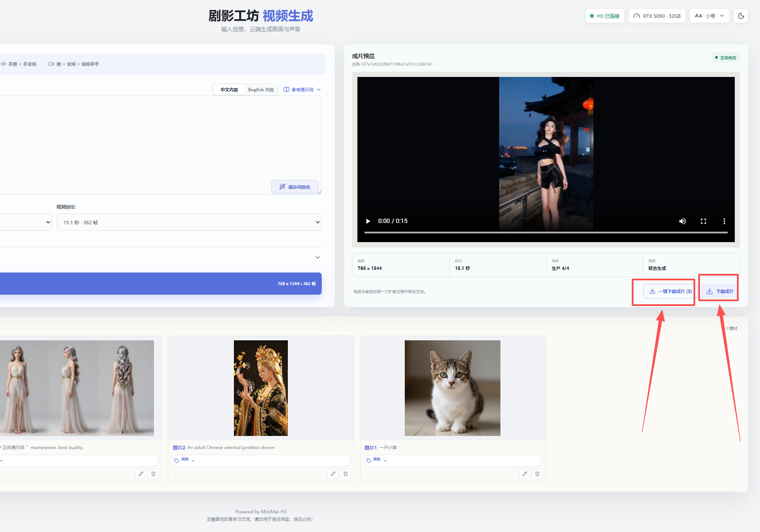Click the Powered by MiniMax H3 footer text

click(x=261, y=512)
